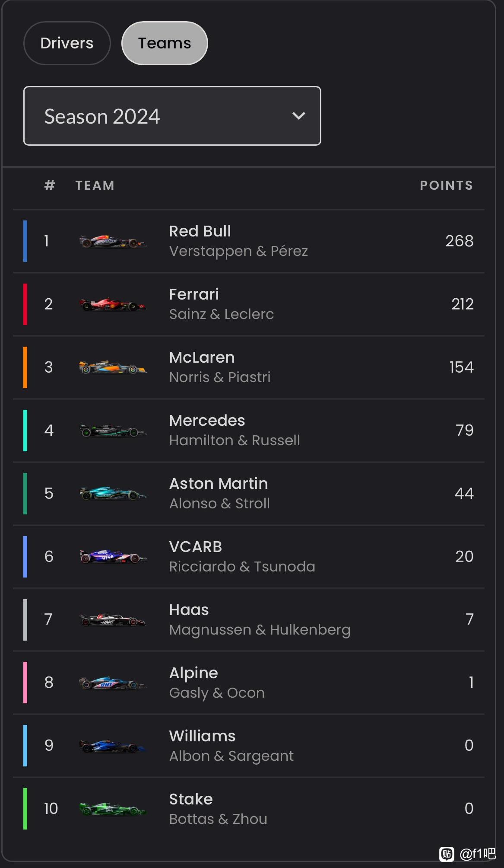Select the Teams tab
This screenshot has height=868, width=504.
click(165, 43)
